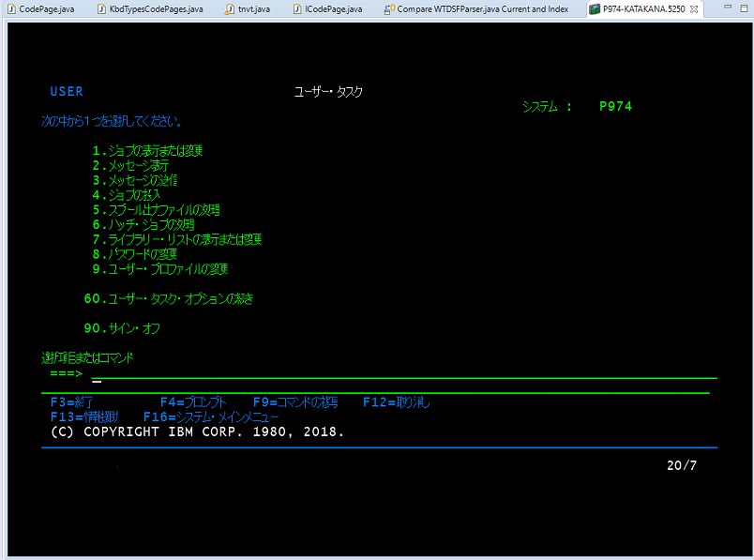The height and width of the screenshot is (560, 754).
Task: Click the Java file icon on ICodePage.java
Action: pyautogui.click(x=297, y=9)
